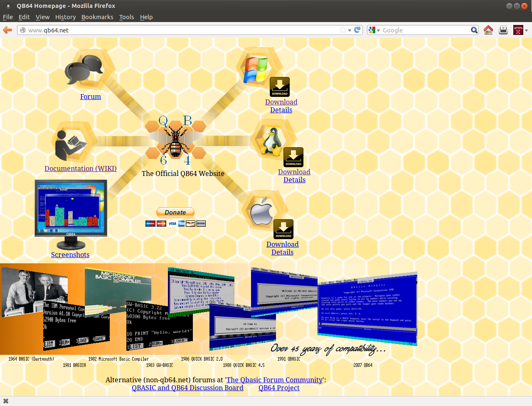This screenshot has width=532, height=406.
Task: Open the File menu
Action: 8,17
